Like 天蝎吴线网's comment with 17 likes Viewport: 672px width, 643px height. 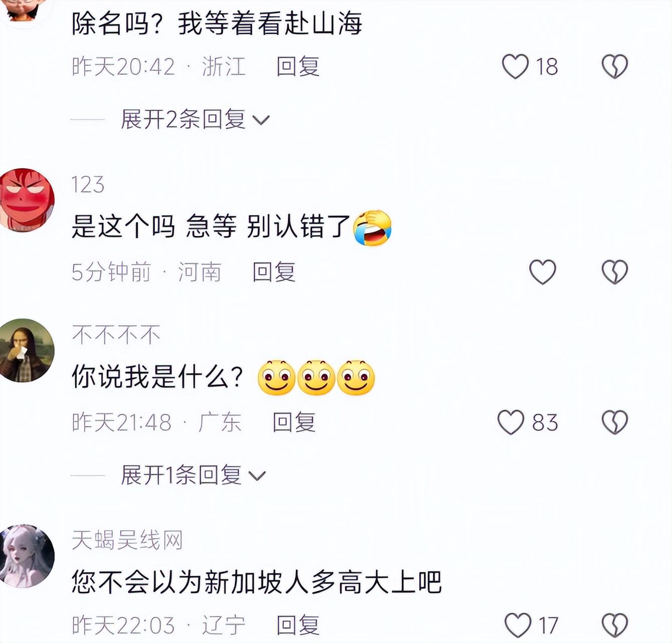(518, 625)
